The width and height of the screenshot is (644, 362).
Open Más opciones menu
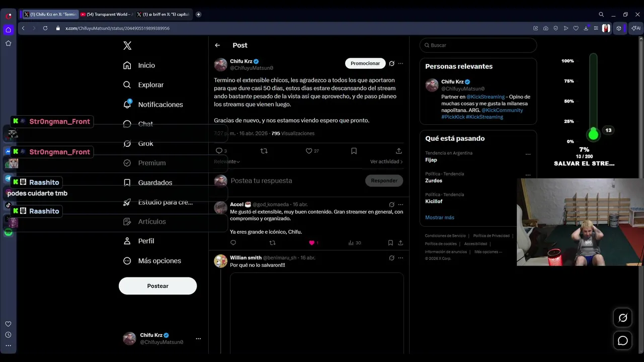(x=152, y=260)
